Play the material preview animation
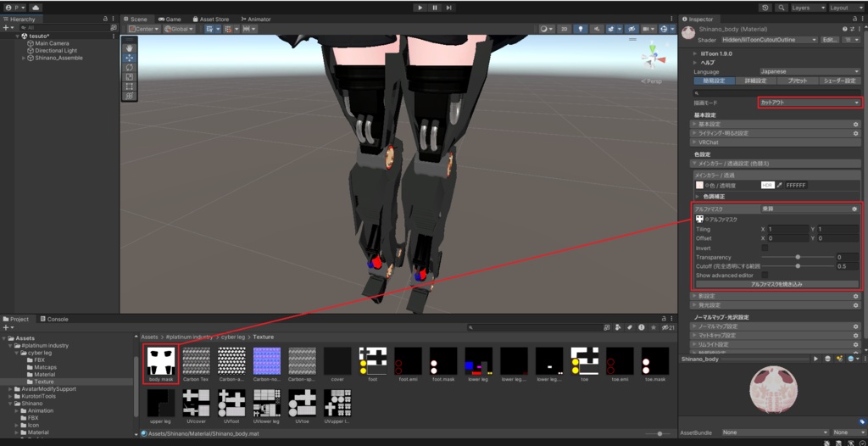 (x=815, y=359)
